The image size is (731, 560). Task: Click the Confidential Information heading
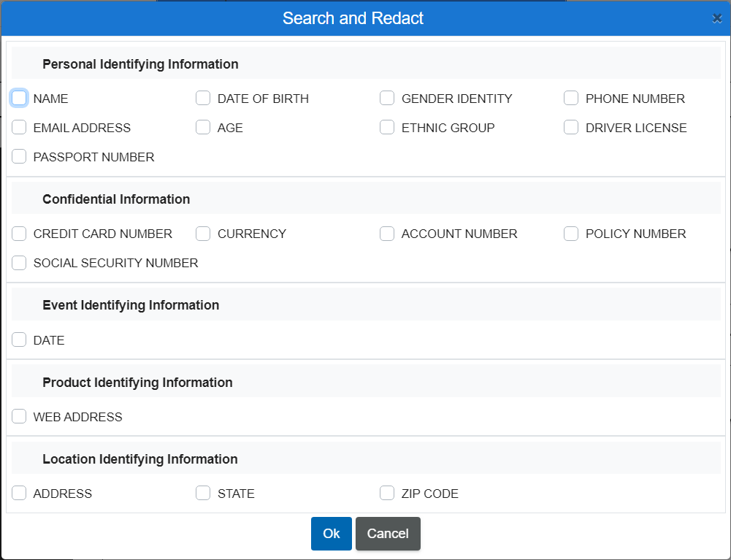[x=116, y=199]
